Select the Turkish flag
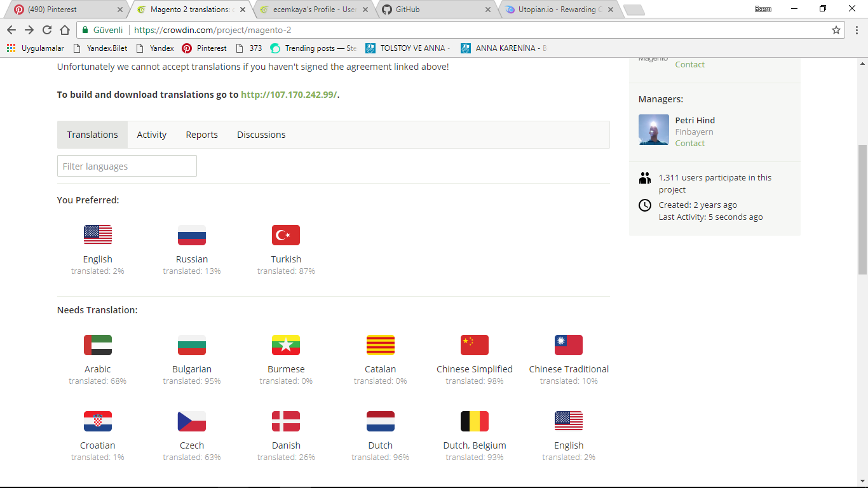Image resolution: width=868 pixels, height=488 pixels. 286,235
